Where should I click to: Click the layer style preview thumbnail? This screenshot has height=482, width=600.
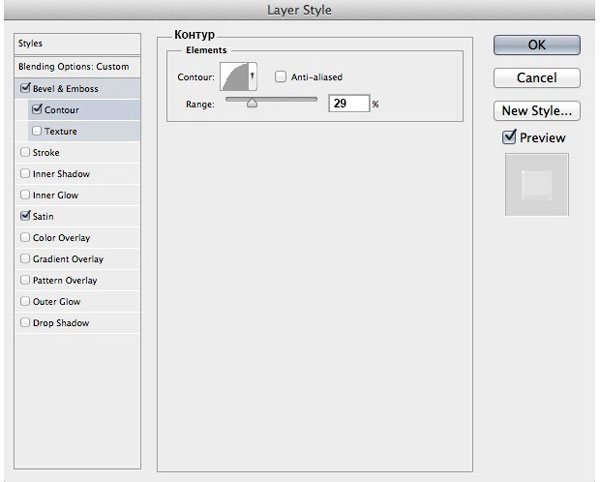pos(537,185)
